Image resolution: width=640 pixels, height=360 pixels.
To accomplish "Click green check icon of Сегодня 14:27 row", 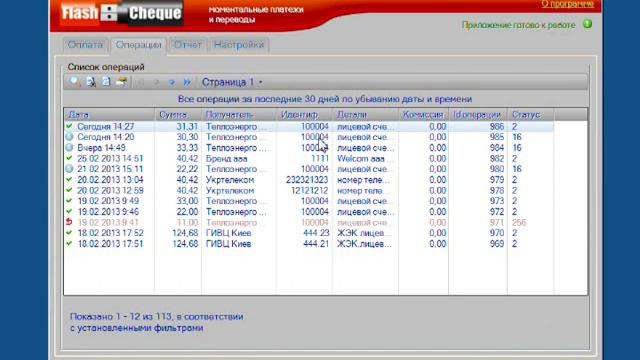I will click(69, 126).
